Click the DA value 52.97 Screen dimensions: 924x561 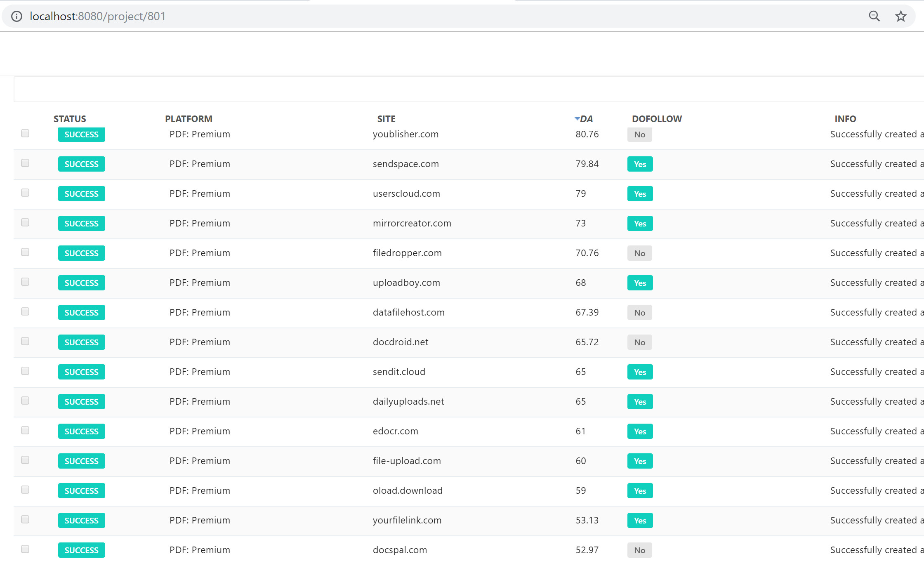[x=587, y=550]
